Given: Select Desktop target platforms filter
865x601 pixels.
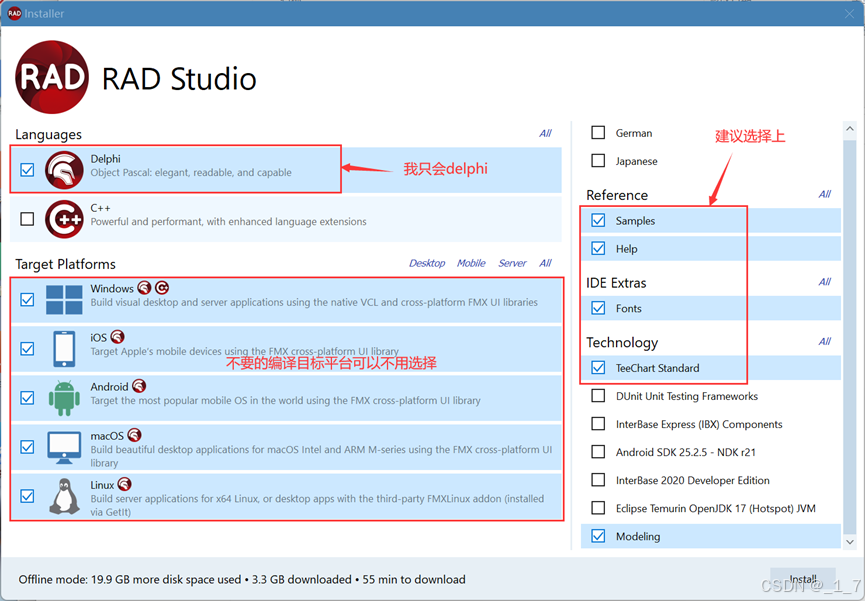Looking at the screenshot, I should click(427, 263).
